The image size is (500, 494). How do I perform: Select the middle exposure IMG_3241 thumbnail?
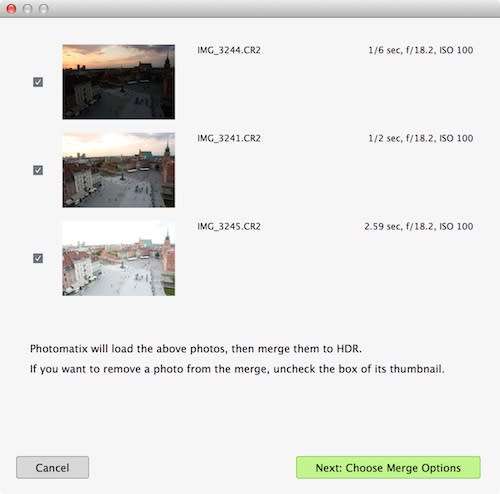tap(119, 170)
